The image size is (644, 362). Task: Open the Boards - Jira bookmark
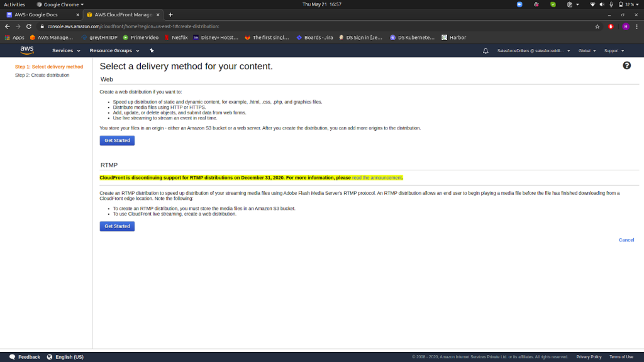[314, 37]
